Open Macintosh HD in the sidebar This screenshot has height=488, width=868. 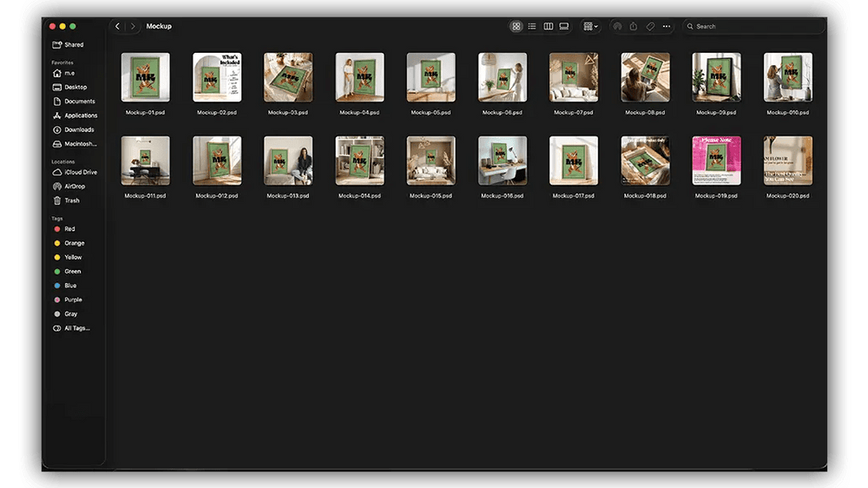point(74,144)
